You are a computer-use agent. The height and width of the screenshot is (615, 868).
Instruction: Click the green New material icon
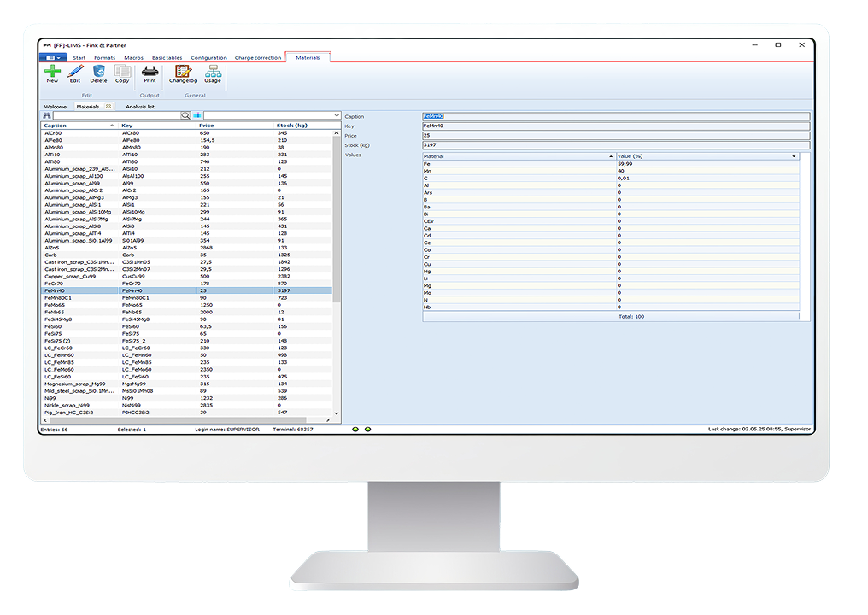click(52, 73)
